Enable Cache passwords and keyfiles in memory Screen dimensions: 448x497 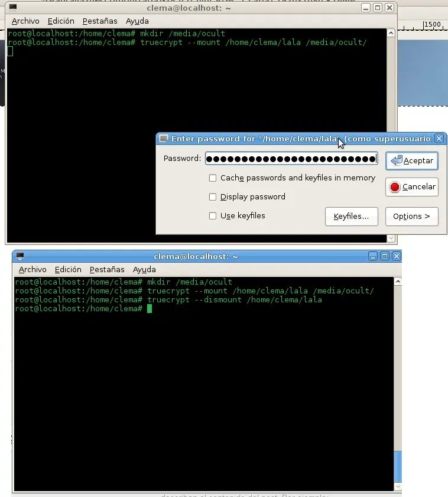tap(213, 178)
